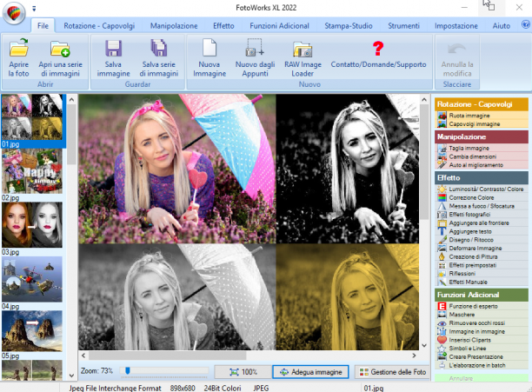Click Contatto/Domande/Supporto question mark
The height and width of the screenshot is (392, 532).
click(378, 49)
